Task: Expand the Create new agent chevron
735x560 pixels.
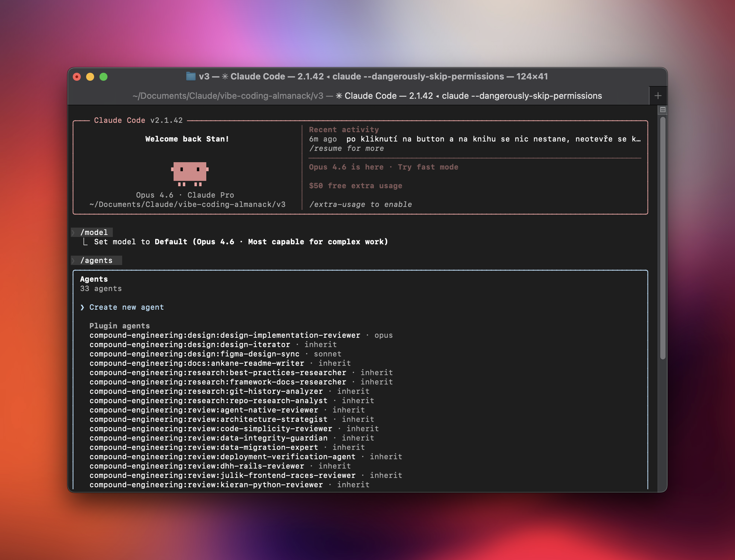Action: pyautogui.click(x=82, y=307)
